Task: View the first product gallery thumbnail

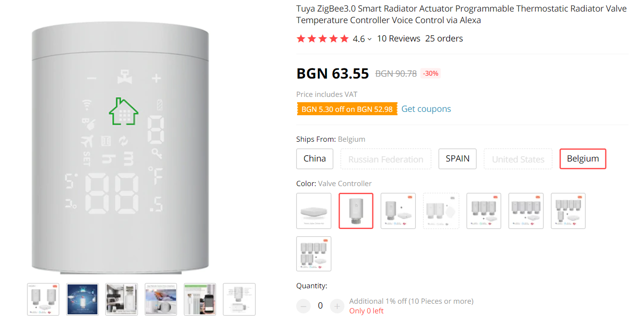Action: (x=43, y=299)
